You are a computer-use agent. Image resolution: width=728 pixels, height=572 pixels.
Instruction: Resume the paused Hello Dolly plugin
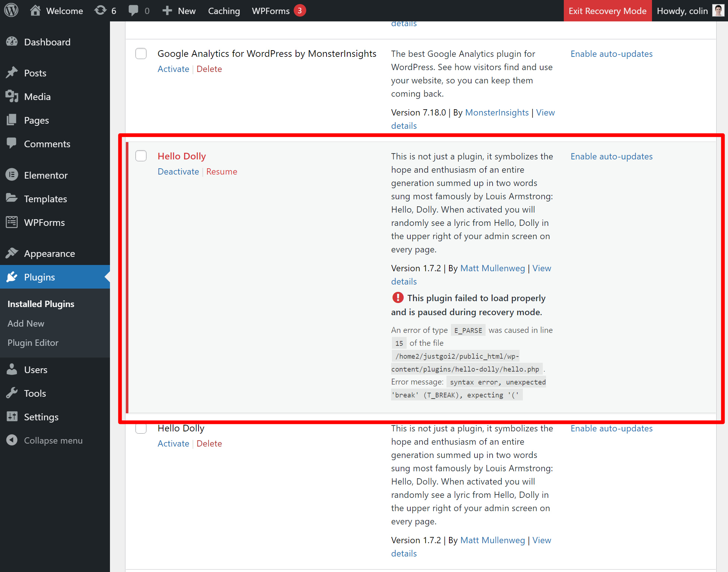pos(221,171)
